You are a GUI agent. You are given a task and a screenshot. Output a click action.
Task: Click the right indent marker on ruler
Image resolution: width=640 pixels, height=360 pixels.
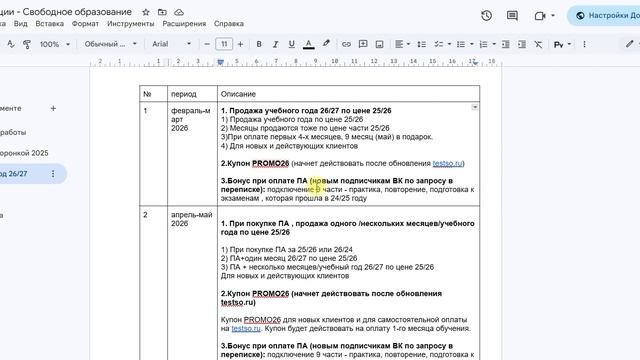pos(475,63)
